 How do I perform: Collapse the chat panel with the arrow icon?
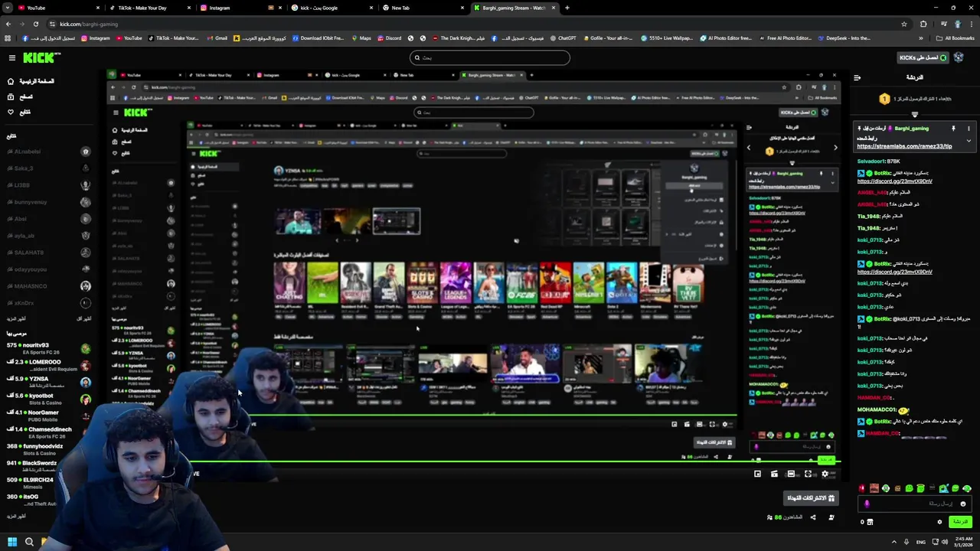point(857,77)
